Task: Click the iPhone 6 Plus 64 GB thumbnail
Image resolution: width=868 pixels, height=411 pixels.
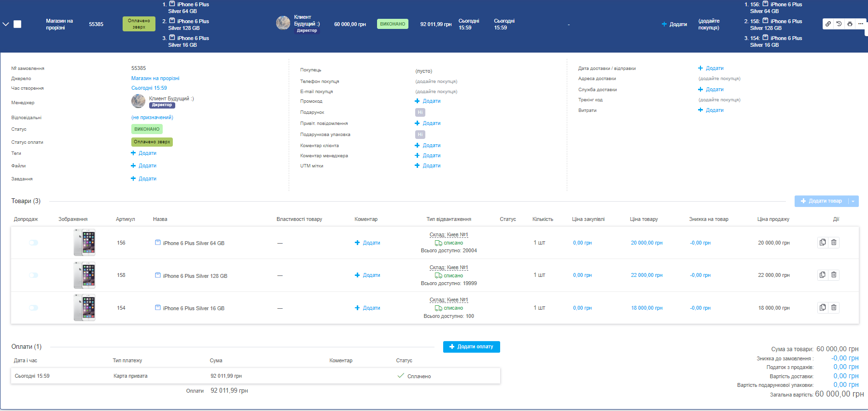Action: (84, 242)
